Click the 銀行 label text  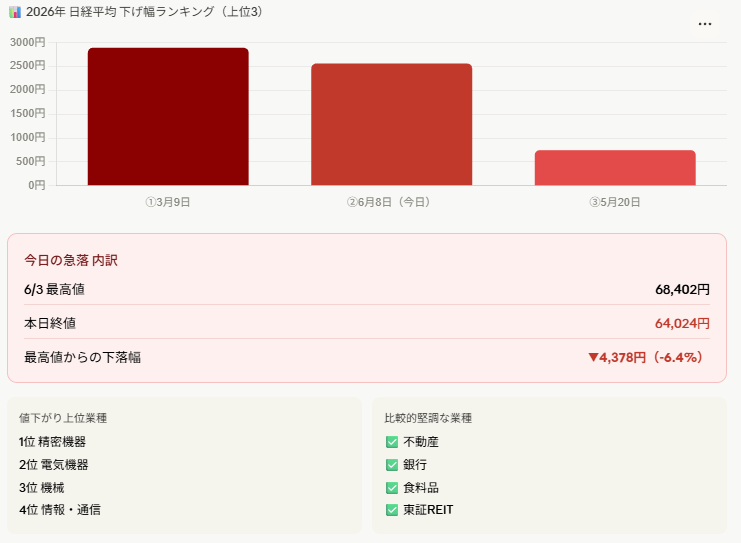tap(415, 465)
